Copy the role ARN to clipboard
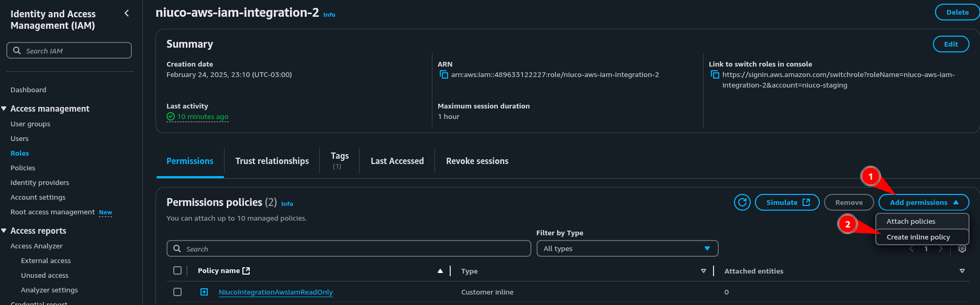This screenshot has height=305, width=980. (x=444, y=75)
